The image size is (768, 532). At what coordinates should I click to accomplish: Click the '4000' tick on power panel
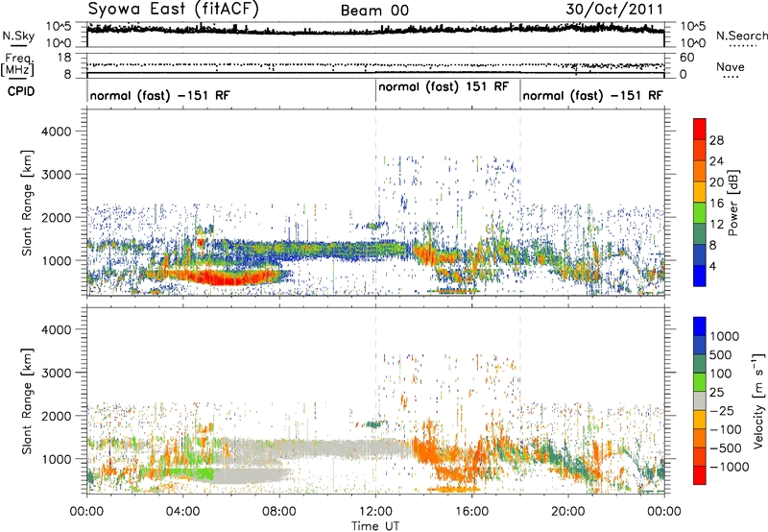(x=56, y=132)
